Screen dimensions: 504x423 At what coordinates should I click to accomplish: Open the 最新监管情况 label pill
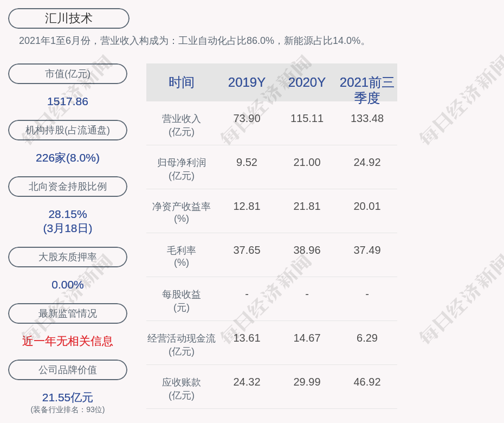pyautogui.click(x=68, y=313)
